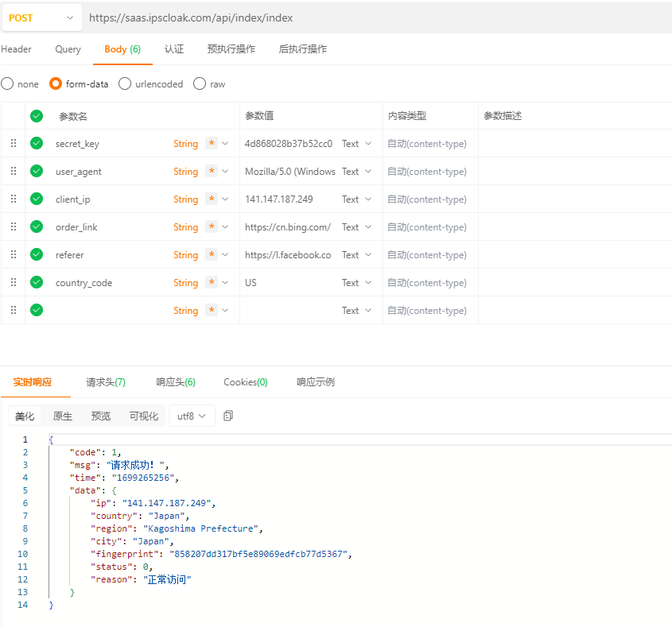Image resolution: width=672 pixels, height=627 pixels.
Task: Click content-type field of referer row
Action: (x=430, y=255)
